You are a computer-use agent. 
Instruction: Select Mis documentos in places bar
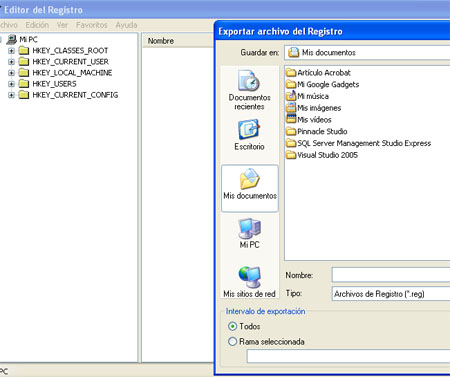pyautogui.click(x=250, y=188)
